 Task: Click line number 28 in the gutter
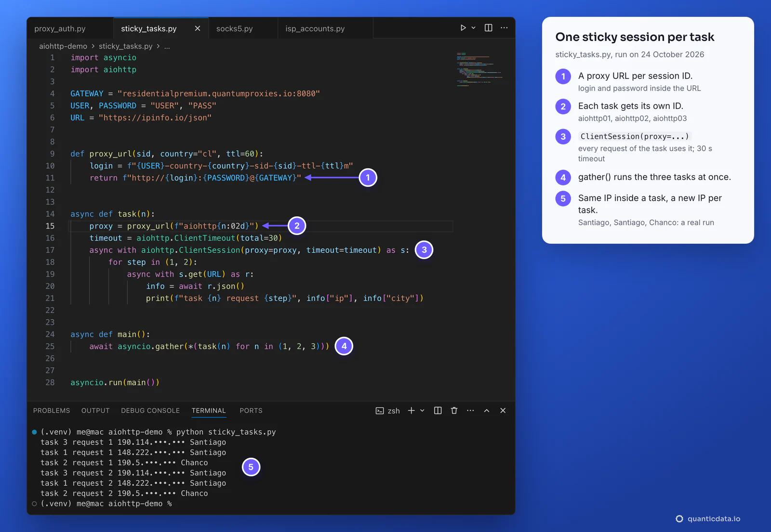tap(50, 382)
